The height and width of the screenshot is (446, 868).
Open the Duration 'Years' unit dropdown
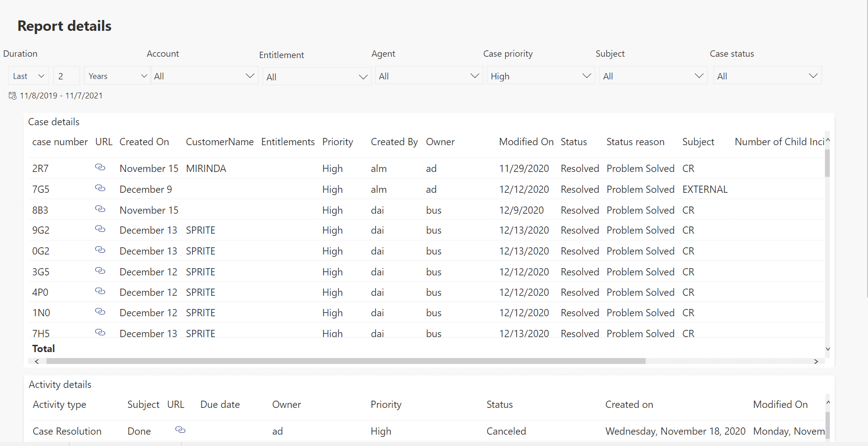pos(117,76)
